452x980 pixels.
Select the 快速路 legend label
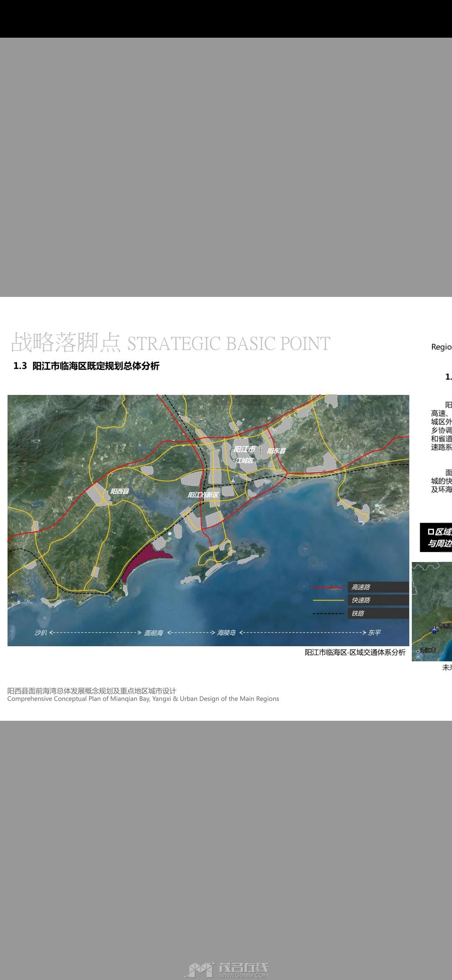coord(361,600)
